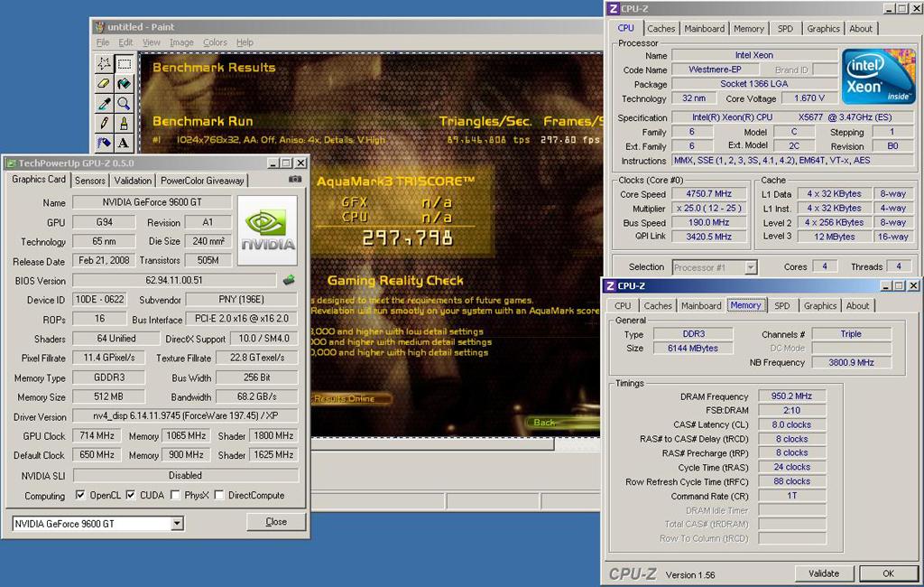Open the Colors menu in Paint

[x=215, y=42]
